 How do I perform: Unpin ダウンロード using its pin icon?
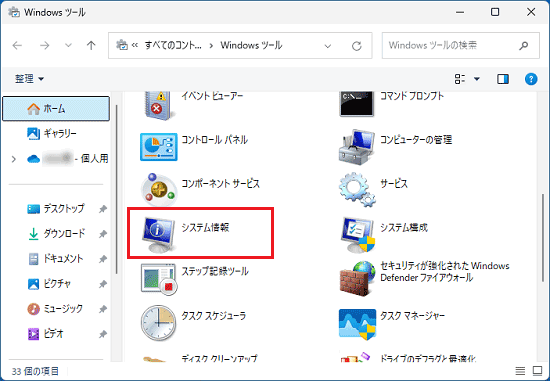102,234
